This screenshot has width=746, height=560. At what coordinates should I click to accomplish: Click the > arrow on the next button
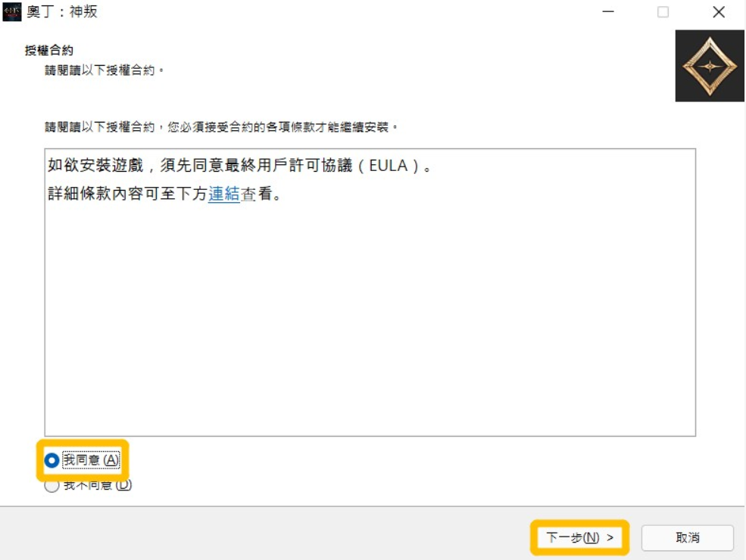click(x=610, y=537)
